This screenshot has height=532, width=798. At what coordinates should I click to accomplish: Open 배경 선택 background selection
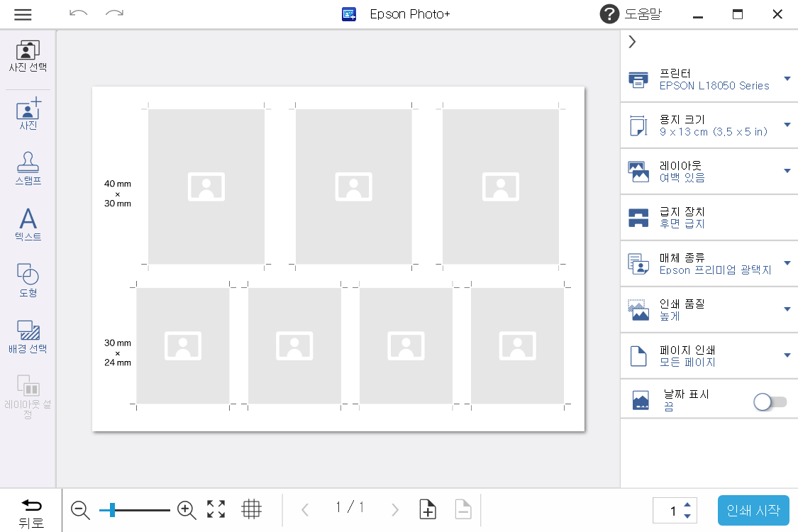(28, 336)
